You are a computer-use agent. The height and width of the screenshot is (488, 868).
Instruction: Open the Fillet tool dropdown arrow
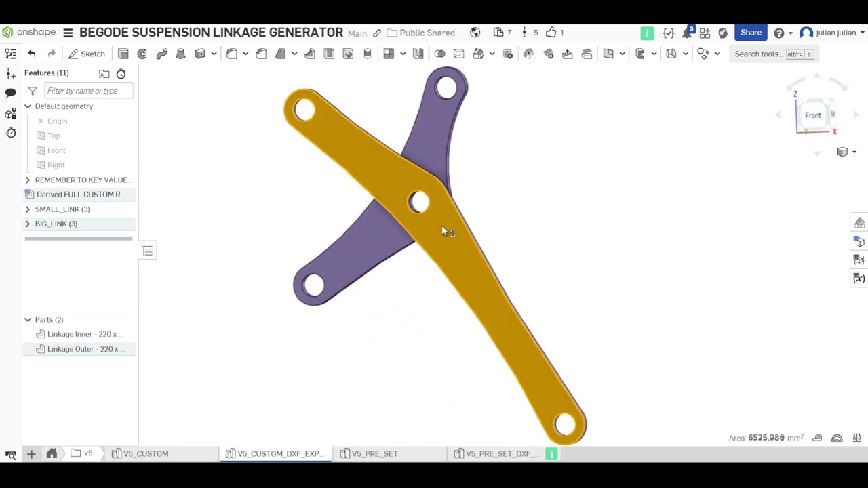tap(245, 54)
